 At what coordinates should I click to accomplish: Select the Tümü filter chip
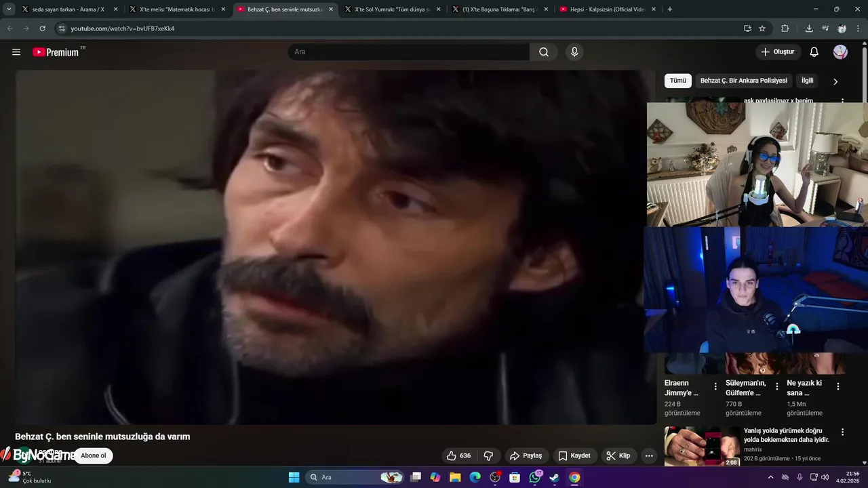pyautogui.click(x=678, y=81)
